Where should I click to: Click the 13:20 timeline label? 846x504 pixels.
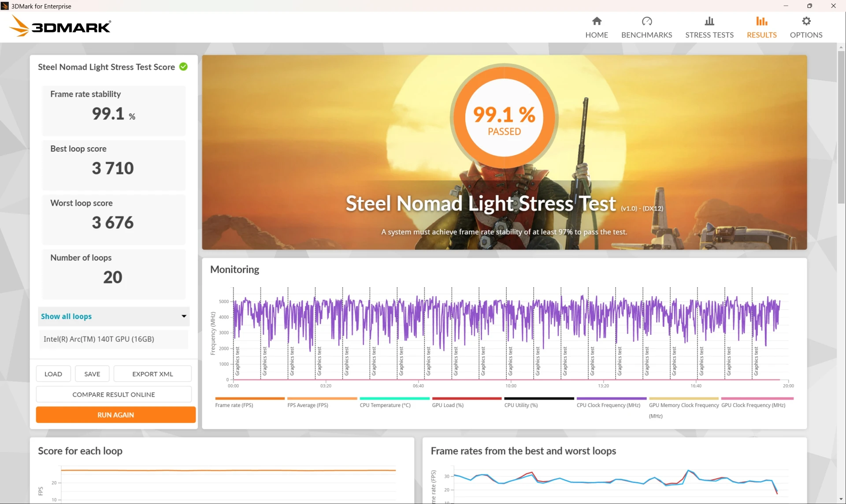click(x=603, y=386)
